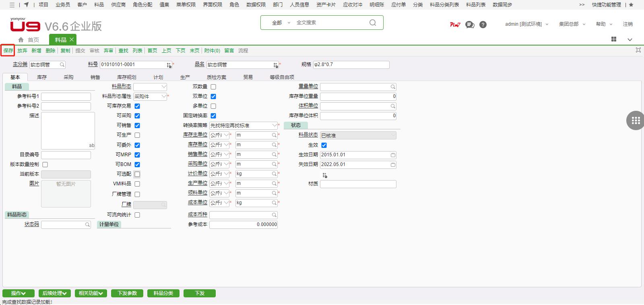Click the 保存 save button

(8, 50)
